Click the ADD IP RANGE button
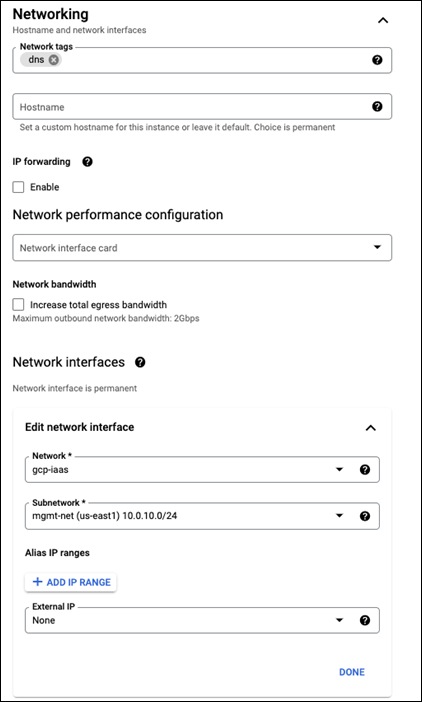Image resolution: width=422 pixels, height=702 pixels. click(x=71, y=582)
